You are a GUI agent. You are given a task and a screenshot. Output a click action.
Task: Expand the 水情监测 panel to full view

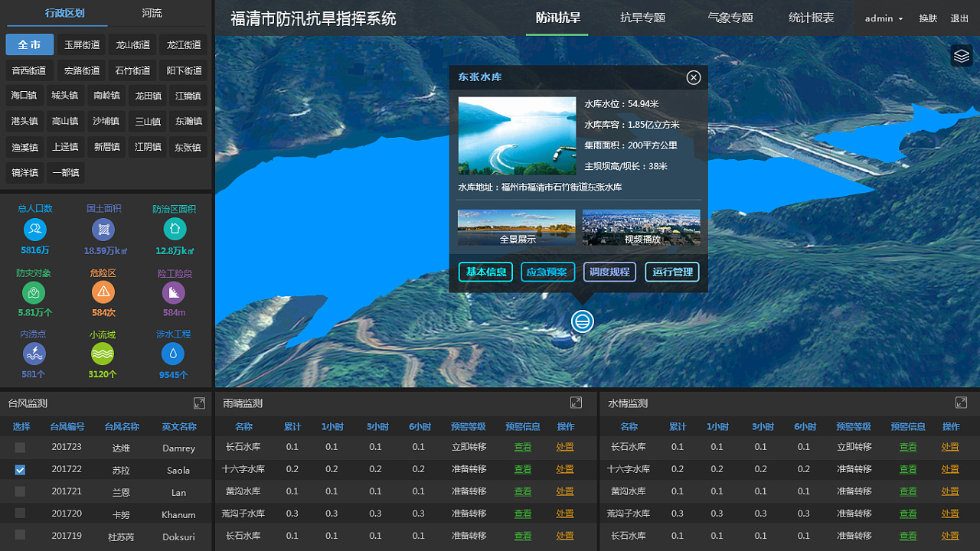(x=961, y=402)
